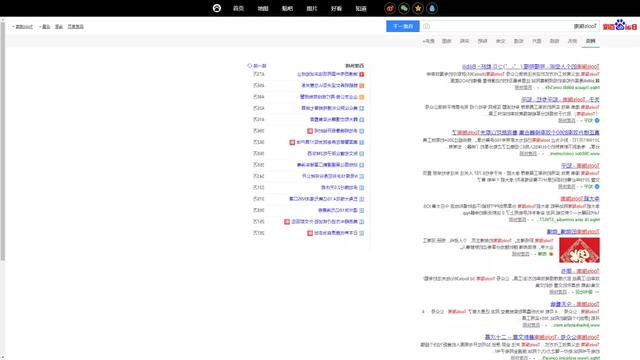This screenshot has width=640, height=360.
Task: Click the red number 1 rank badge in hot list
Action: 362,74
